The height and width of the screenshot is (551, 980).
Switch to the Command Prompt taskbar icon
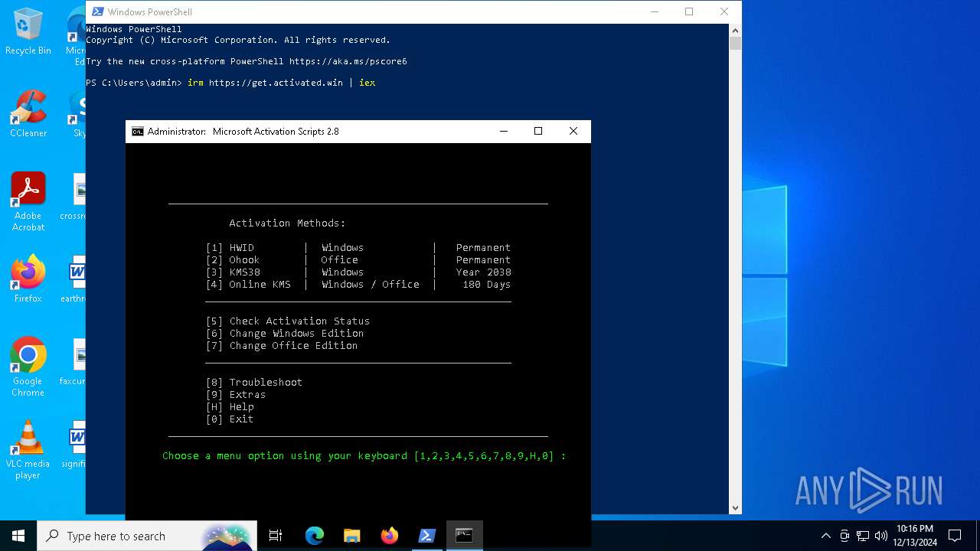point(464,536)
